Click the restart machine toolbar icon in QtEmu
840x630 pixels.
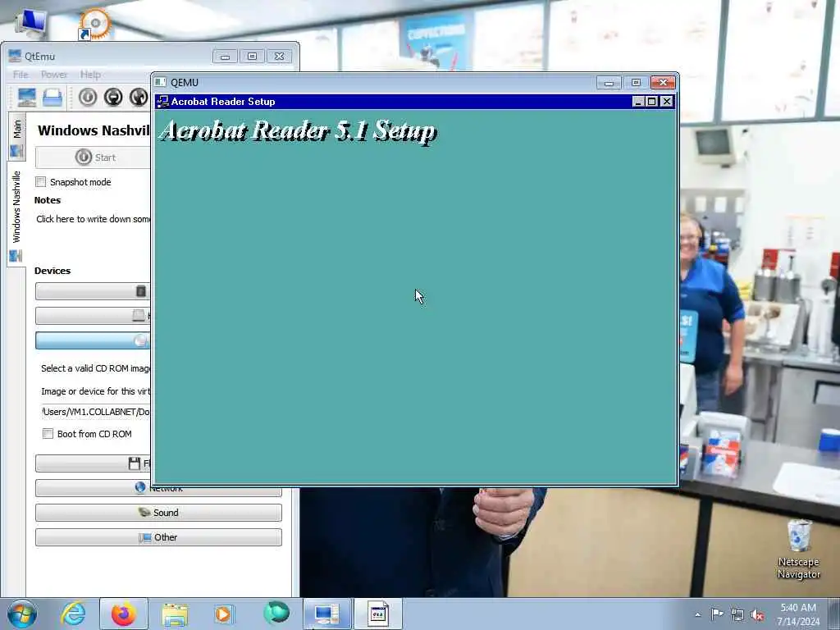[x=138, y=97]
